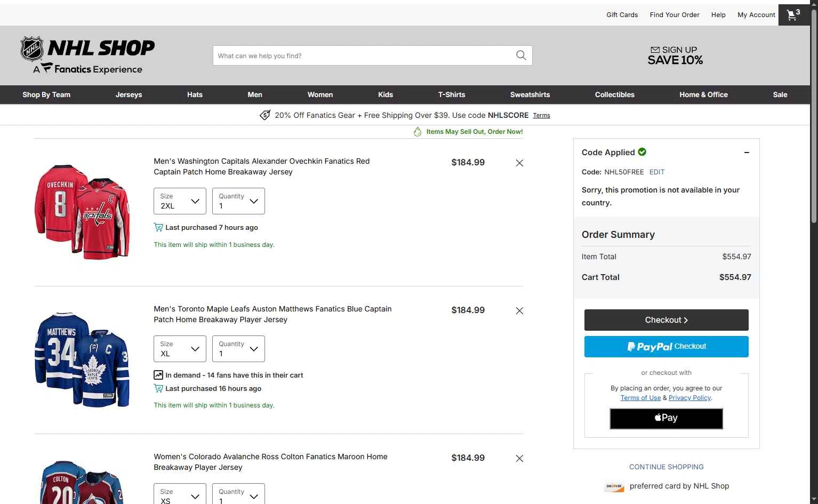Open the shopping cart icon with 3 items
818x504 pixels.
pos(794,15)
